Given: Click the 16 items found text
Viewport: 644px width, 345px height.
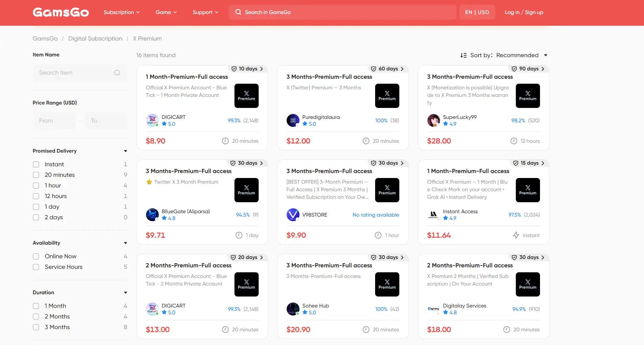Looking at the screenshot, I should [156, 55].
